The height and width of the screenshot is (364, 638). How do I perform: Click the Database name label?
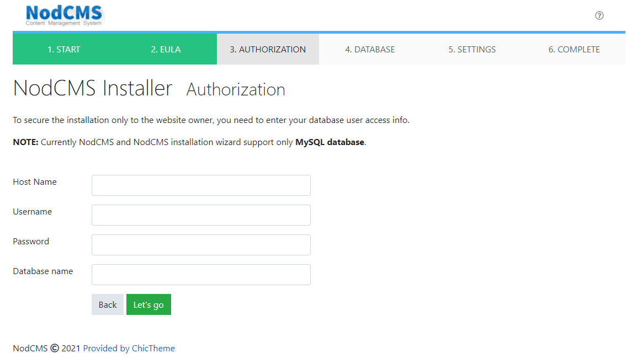[43, 271]
